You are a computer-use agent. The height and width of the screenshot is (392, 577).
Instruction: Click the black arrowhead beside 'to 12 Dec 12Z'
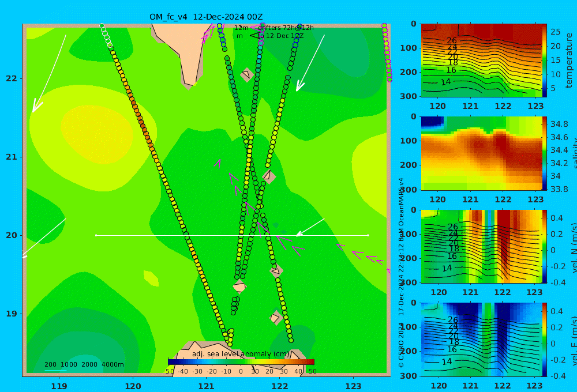click(x=254, y=36)
